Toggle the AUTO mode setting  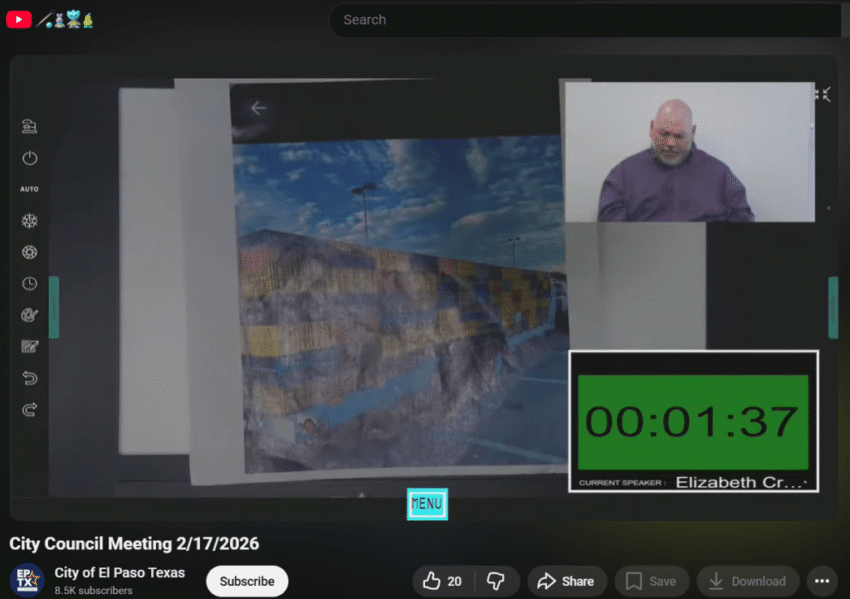(29, 189)
